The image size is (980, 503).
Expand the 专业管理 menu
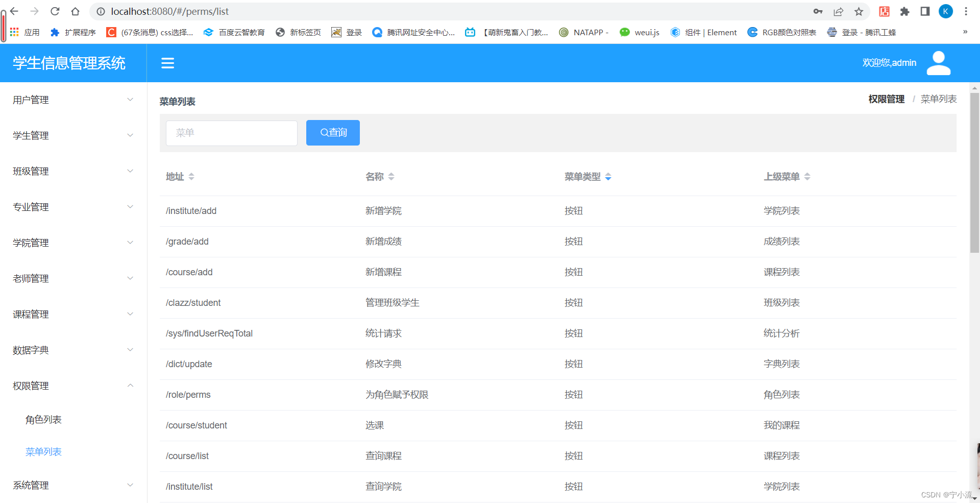73,207
